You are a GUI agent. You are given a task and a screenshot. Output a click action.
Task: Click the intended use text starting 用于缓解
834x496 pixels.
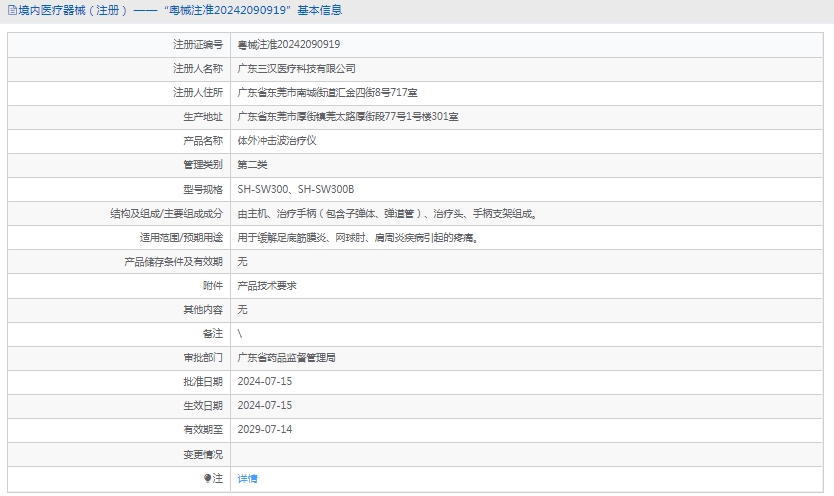pos(357,238)
